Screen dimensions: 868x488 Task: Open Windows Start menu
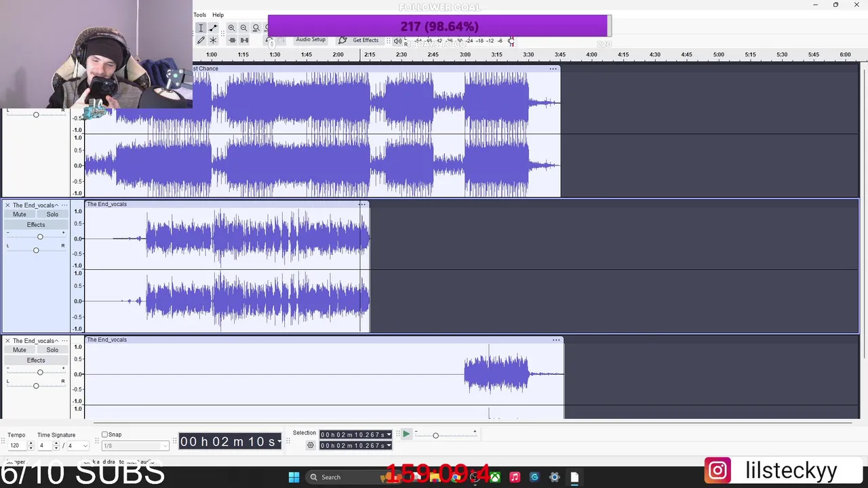(294, 477)
